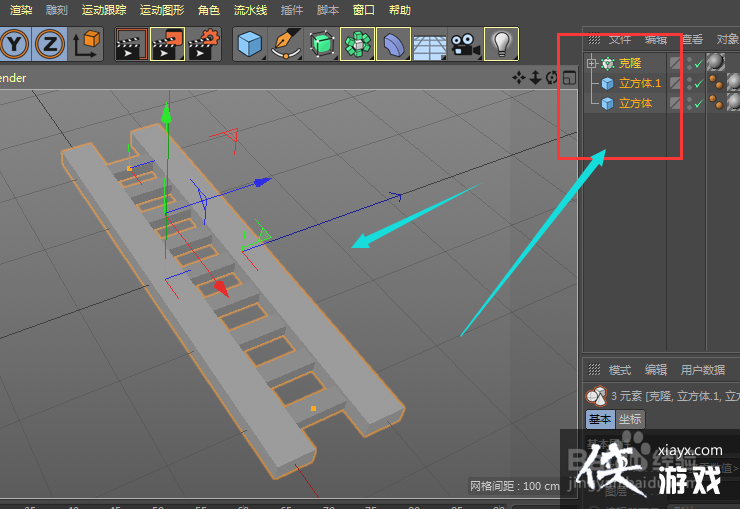The image size is (740, 509).
Task: Click the layer swatch for 立方体
Action: point(675,103)
